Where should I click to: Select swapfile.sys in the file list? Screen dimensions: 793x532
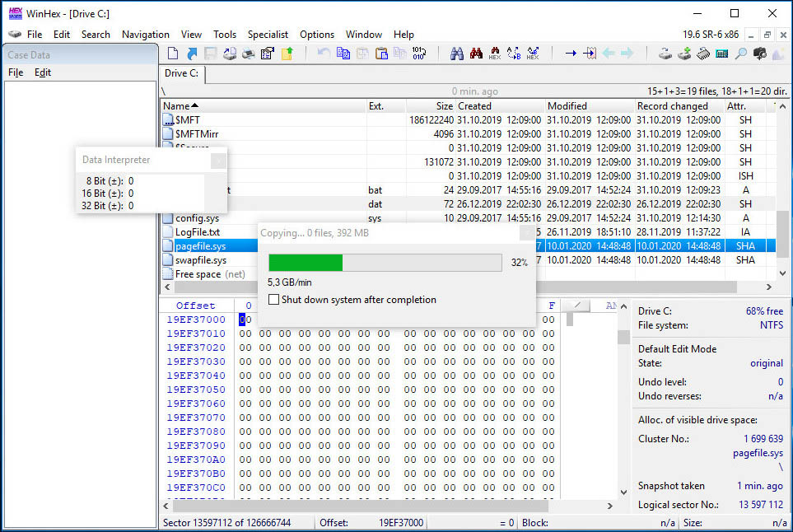tap(200, 260)
